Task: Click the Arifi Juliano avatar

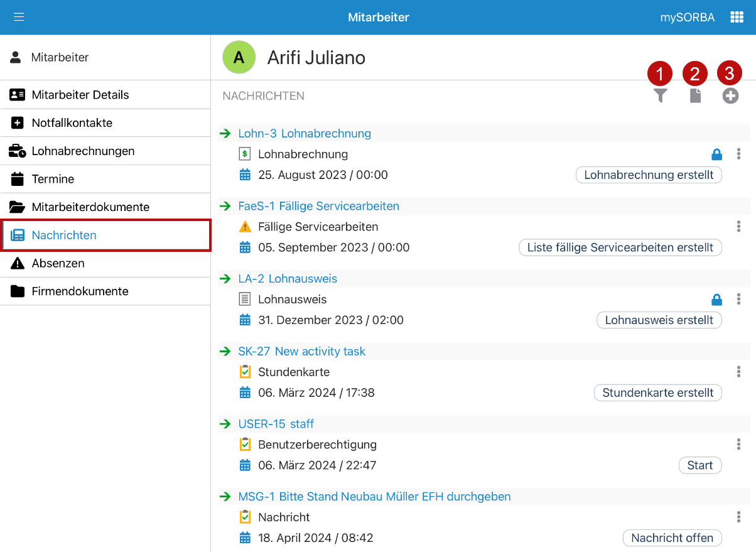Action: (x=239, y=57)
